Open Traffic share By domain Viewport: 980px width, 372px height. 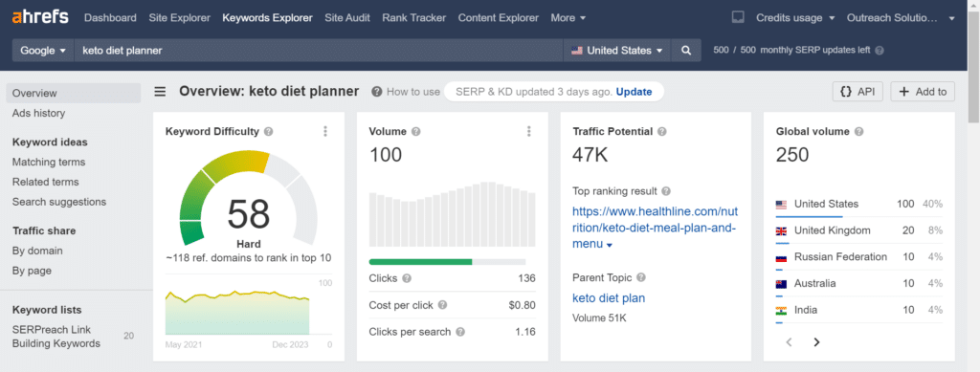pyautogui.click(x=37, y=251)
